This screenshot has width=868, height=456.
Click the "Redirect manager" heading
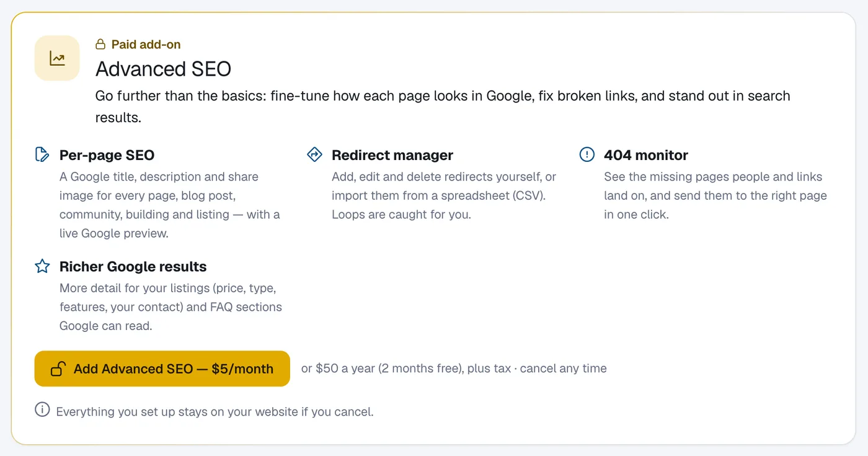coord(392,155)
